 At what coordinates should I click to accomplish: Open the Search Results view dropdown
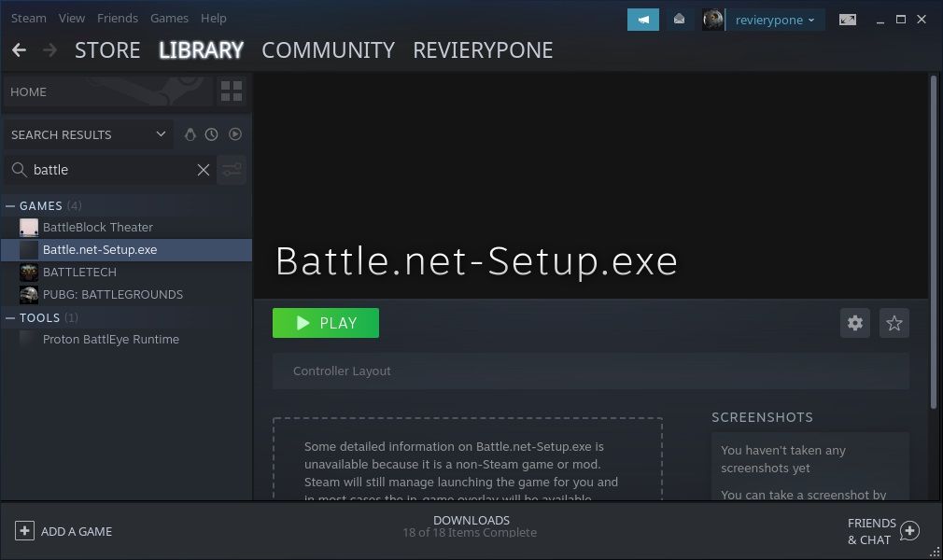87,134
